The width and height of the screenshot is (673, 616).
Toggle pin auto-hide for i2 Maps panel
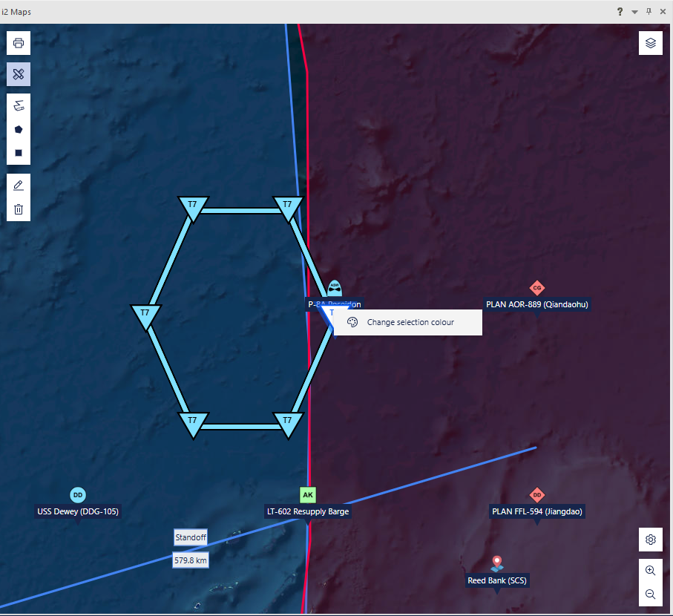pos(649,12)
